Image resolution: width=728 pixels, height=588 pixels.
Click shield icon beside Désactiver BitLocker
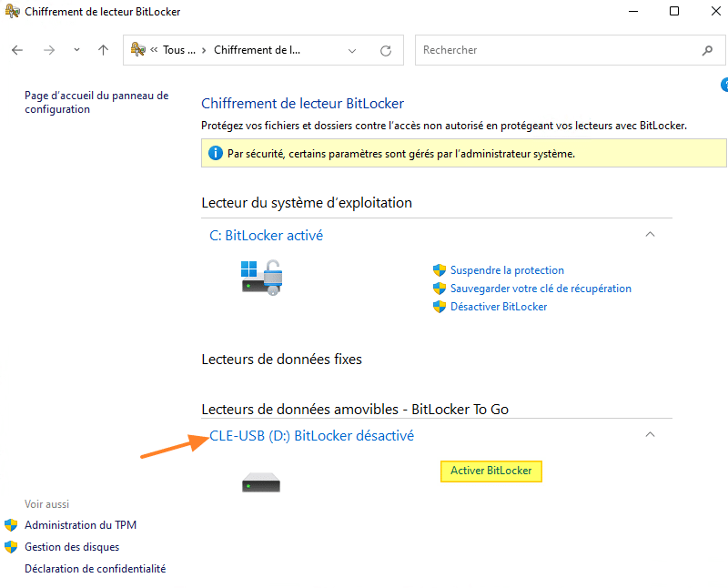(440, 307)
